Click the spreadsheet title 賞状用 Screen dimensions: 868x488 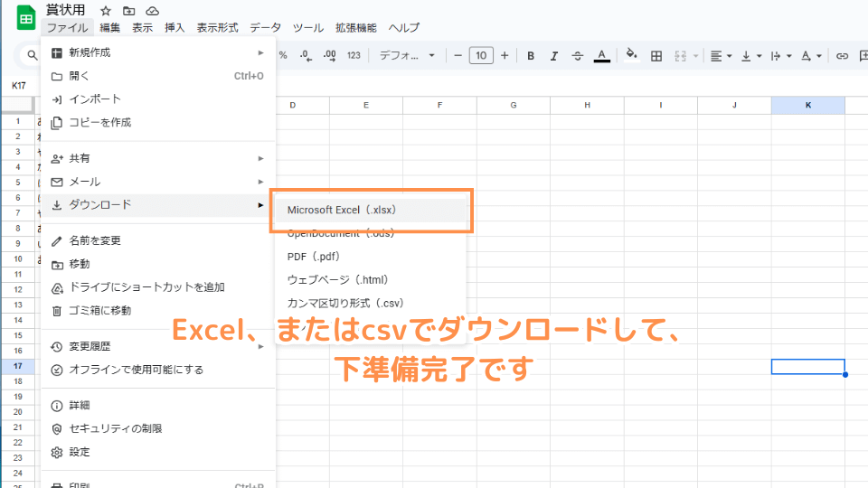pyautogui.click(x=65, y=10)
